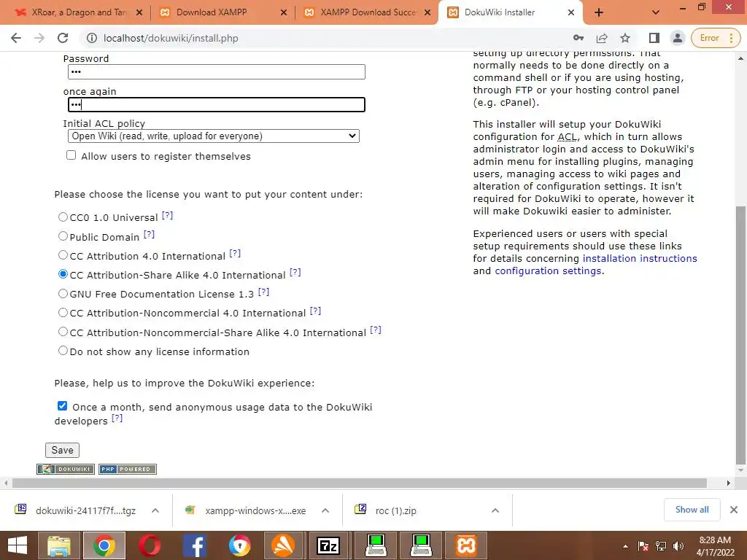
Task: Open the Windows Start menu
Action: pyautogui.click(x=18, y=545)
